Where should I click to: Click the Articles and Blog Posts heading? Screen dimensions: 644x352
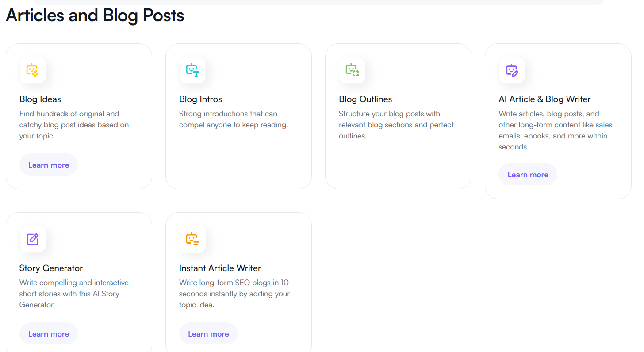tap(95, 15)
